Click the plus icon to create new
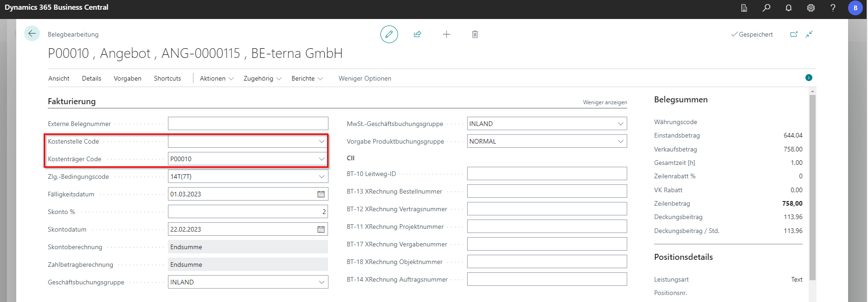Viewport: 868px width, 302px height. 446,34
